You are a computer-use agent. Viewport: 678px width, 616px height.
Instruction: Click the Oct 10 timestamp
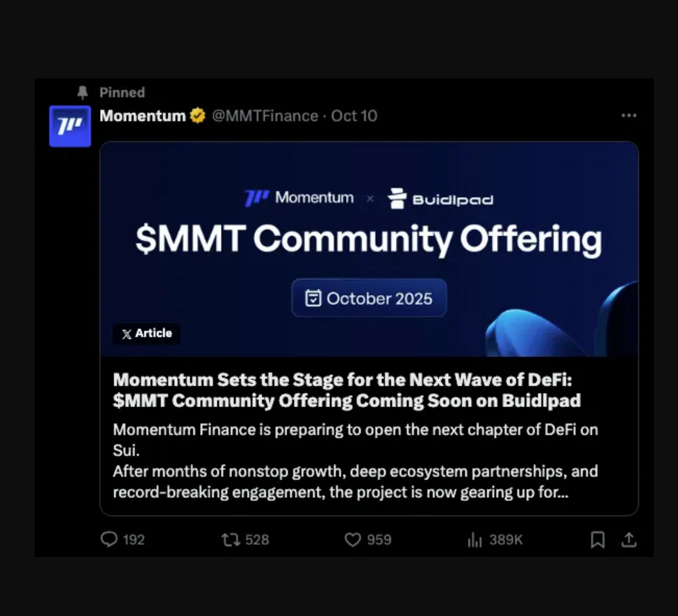354,116
